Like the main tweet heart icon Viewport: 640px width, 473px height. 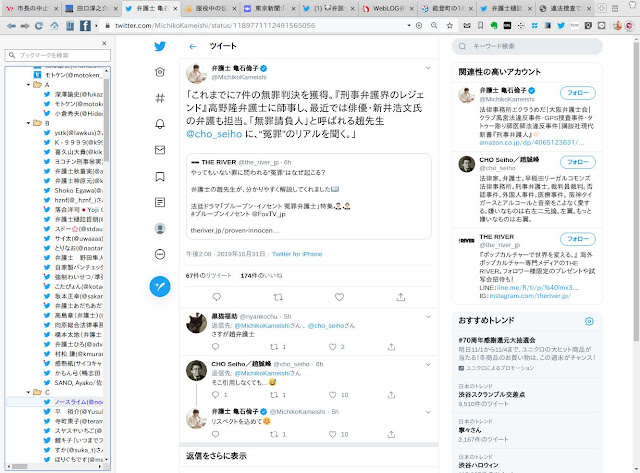(339, 297)
